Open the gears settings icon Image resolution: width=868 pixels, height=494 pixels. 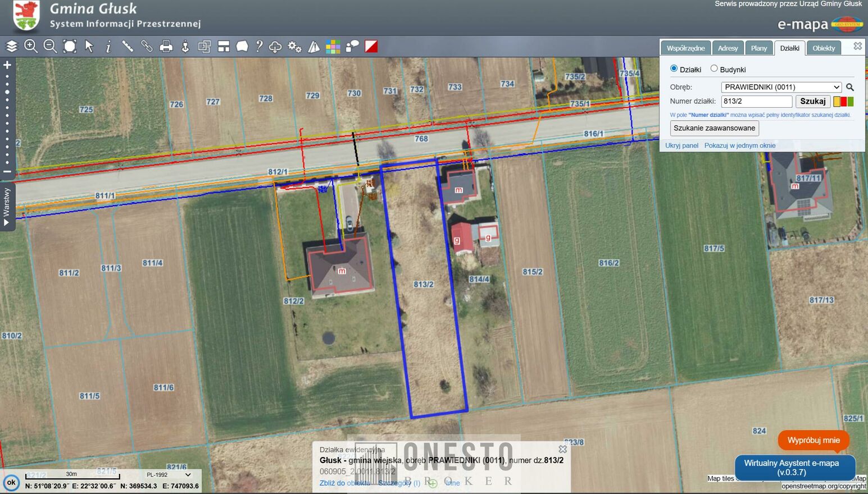point(294,47)
